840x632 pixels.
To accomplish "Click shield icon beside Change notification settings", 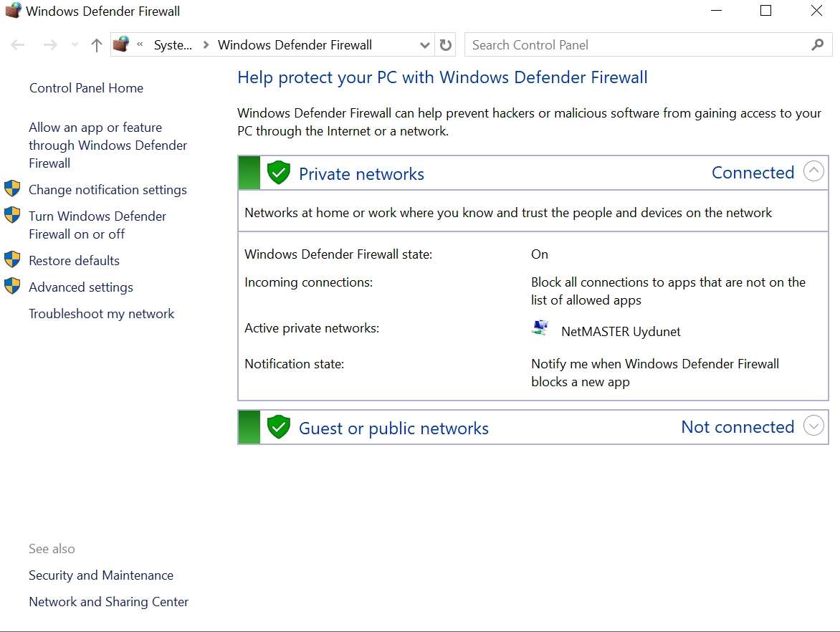I will pyautogui.click(x=12, y=188).
